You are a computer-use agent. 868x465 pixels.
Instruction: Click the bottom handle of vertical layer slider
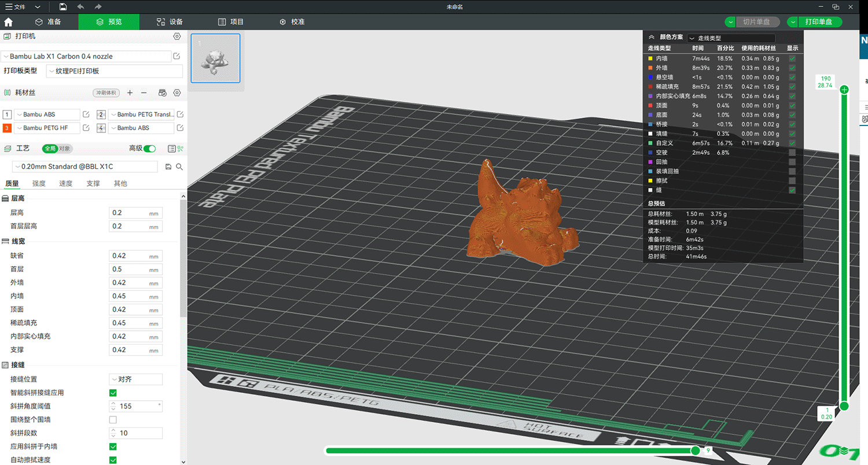coord(844,406)
